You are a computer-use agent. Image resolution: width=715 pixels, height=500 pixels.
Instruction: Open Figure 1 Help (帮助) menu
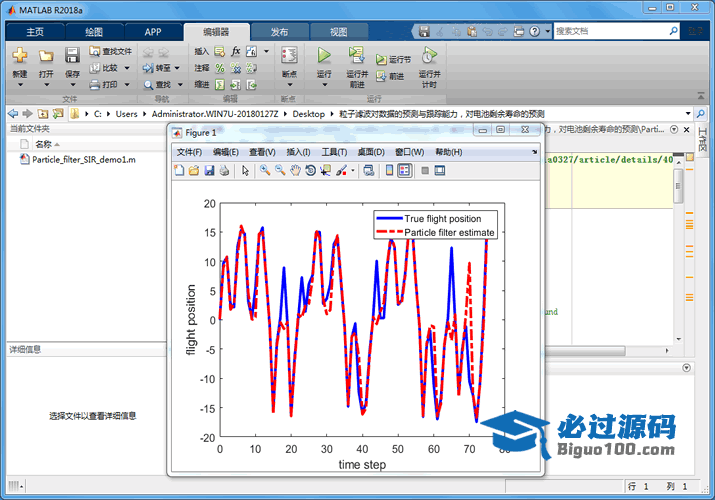(449, 152)
